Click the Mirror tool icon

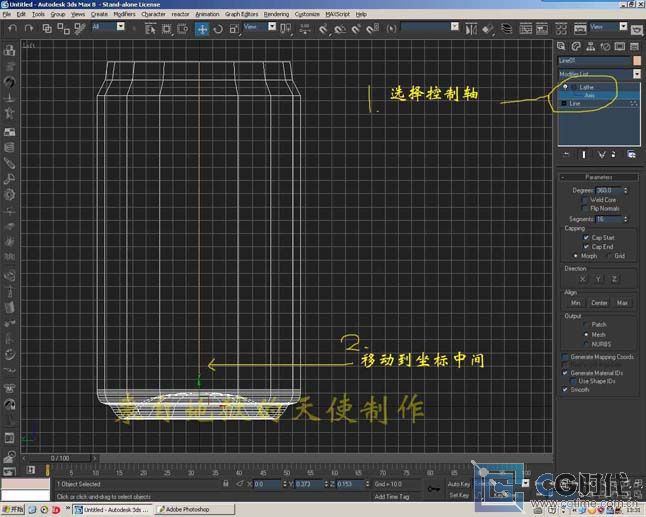tap(471, 29)
